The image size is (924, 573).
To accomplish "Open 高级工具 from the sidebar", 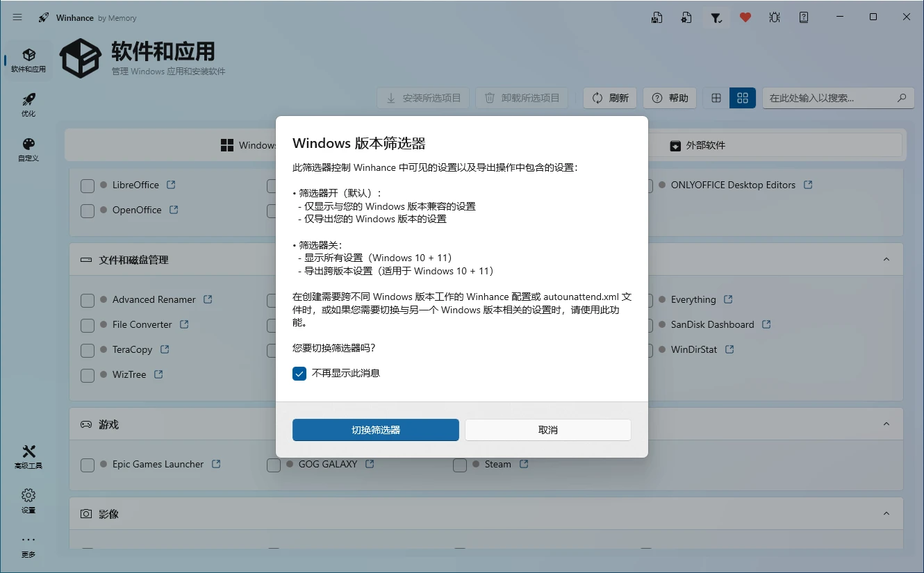I will tap(28, 456).
